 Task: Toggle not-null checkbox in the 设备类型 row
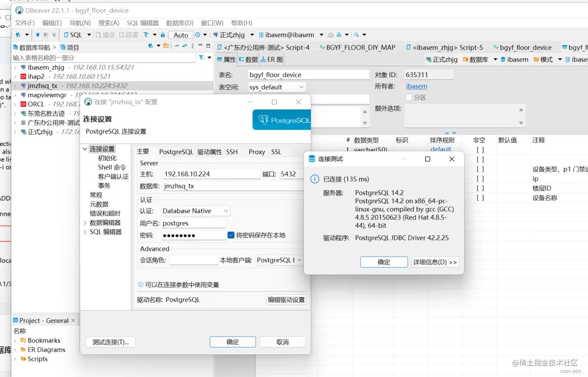480,169
